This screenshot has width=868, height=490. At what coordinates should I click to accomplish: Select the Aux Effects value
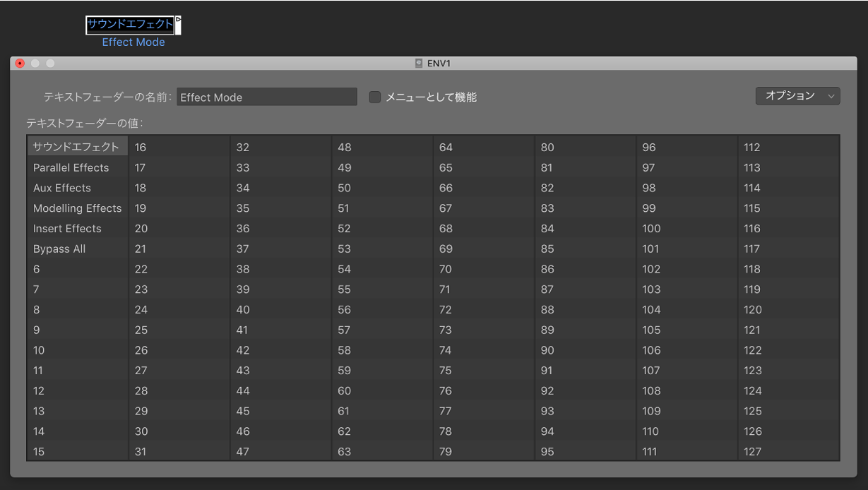click(61, 188)
